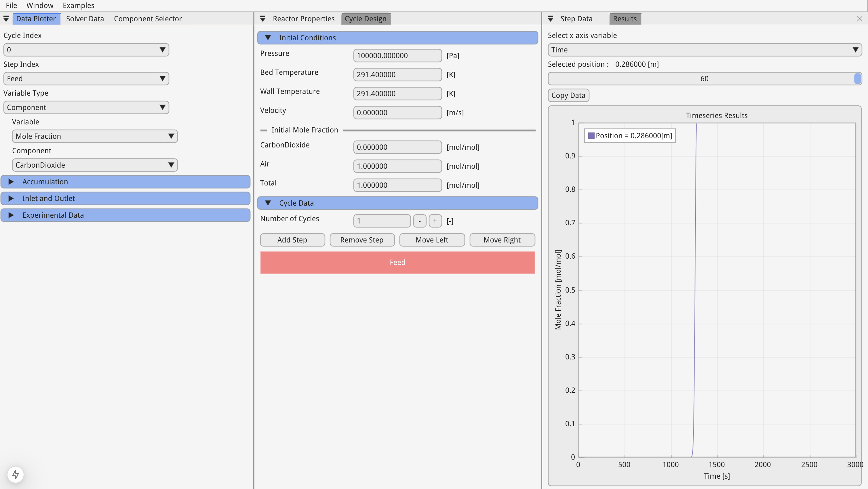The image size is (868, 489).
Task: Switch to the Solver Data tab
Action: [x=85, y=19]
